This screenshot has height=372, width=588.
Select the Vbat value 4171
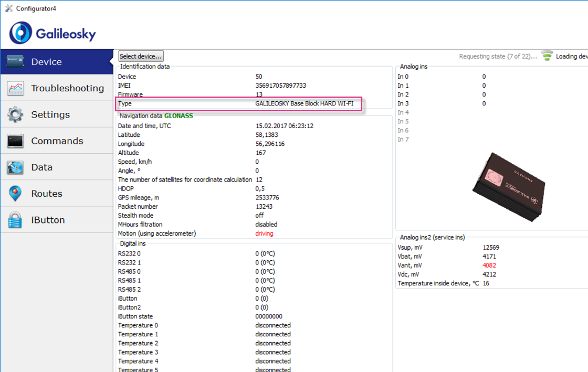[489, 256]
